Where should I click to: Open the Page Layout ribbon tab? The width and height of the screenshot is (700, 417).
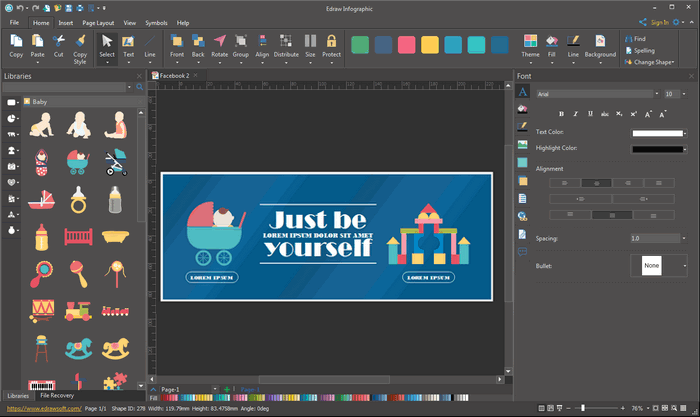(97, 22)
